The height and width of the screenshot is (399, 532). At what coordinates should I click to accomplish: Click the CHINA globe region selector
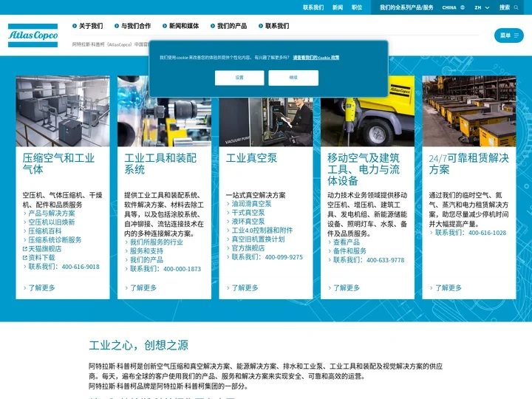point(453,7)
